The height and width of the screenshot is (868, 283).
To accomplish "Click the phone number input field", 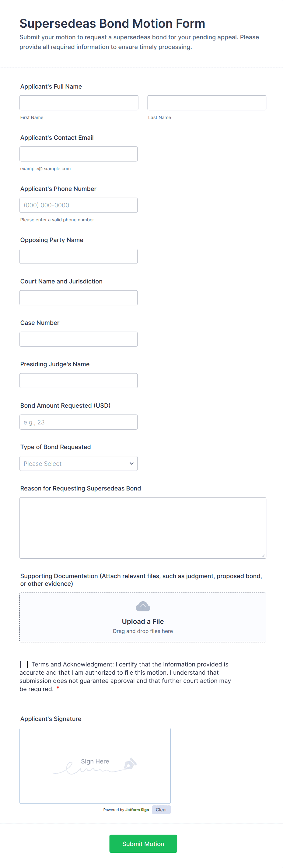I will point(79,205).
